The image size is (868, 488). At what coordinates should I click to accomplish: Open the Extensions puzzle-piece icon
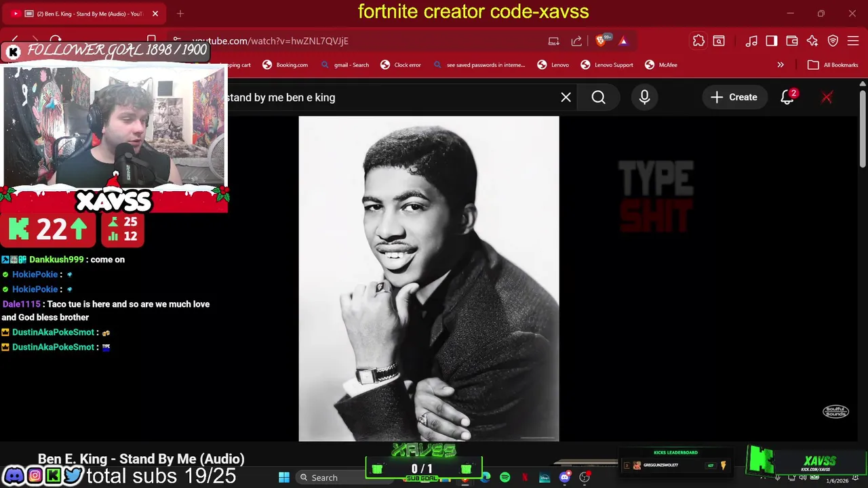tap(698, 41)
